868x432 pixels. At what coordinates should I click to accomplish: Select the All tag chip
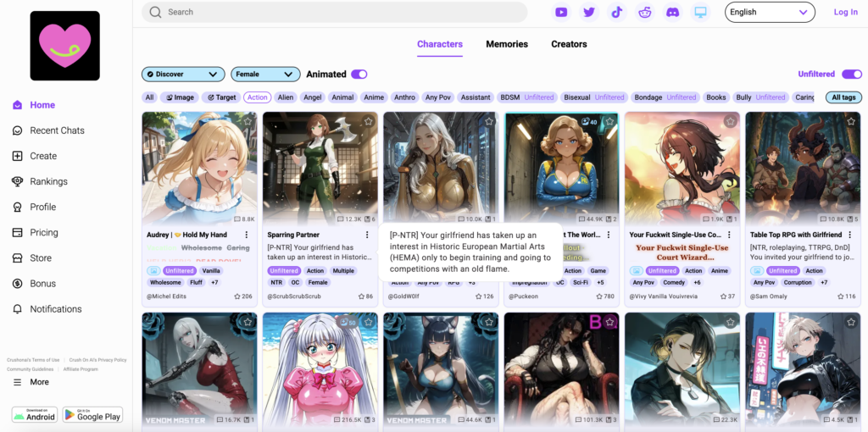click(149, 97)
